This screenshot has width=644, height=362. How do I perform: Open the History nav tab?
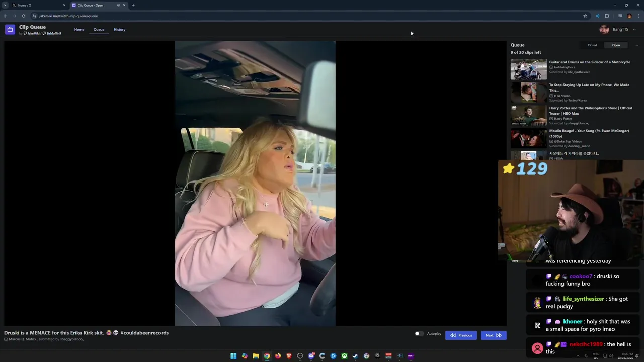click(119, 30)
